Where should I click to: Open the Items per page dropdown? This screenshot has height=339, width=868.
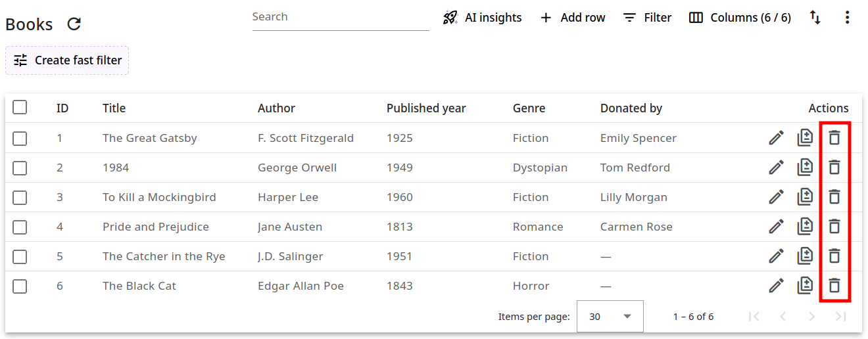pyautogui.click(x=610, y=317)
